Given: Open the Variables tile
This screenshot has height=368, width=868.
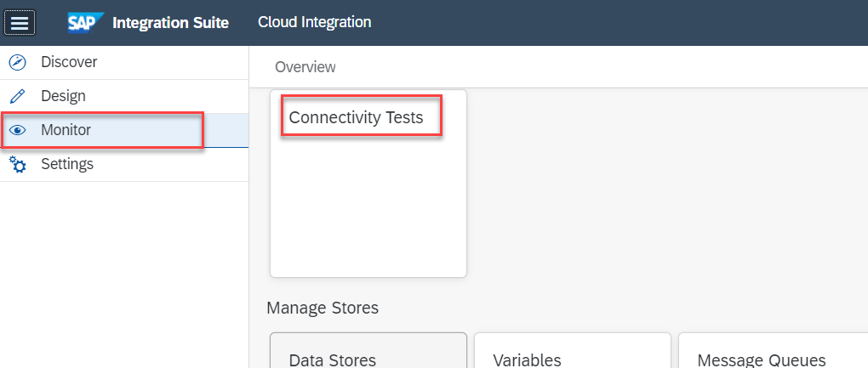Looking at the screenshot, I should [x=572, y=354].
